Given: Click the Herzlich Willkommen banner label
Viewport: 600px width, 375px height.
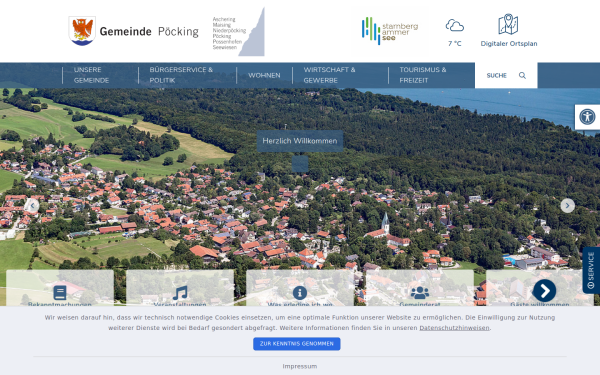Looking at the screenshot, I should [x=300, y=141].
